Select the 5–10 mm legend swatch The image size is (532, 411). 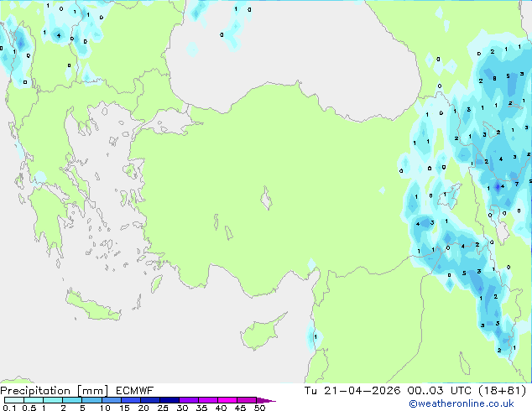(91, 400)
